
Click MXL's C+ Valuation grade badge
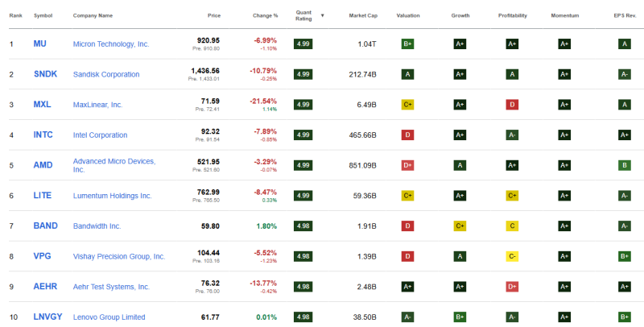pyautogui.click(x=407, y=105)
